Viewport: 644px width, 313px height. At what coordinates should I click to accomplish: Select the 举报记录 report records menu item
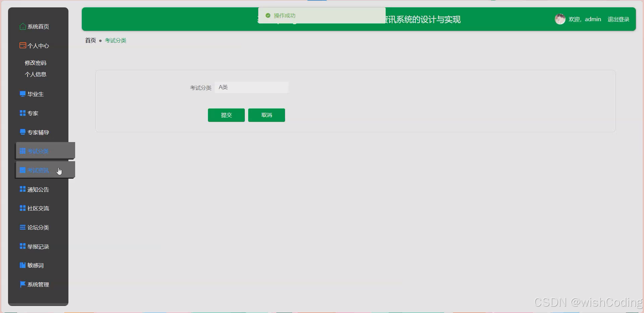[38, 246]
